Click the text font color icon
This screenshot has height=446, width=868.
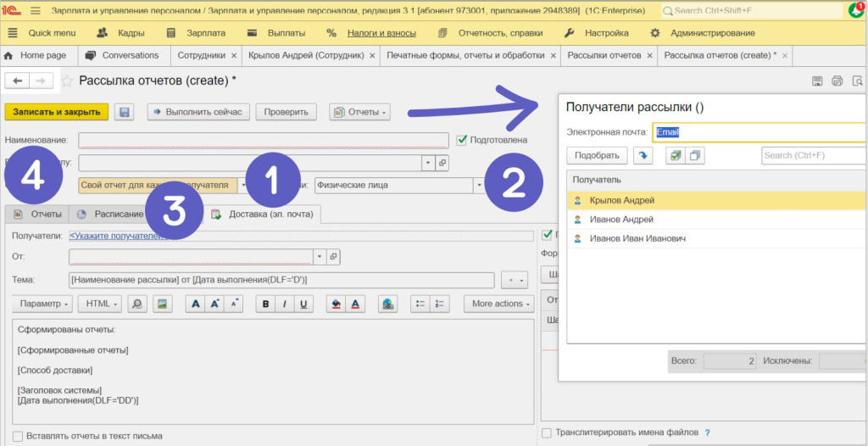(355, 304)
